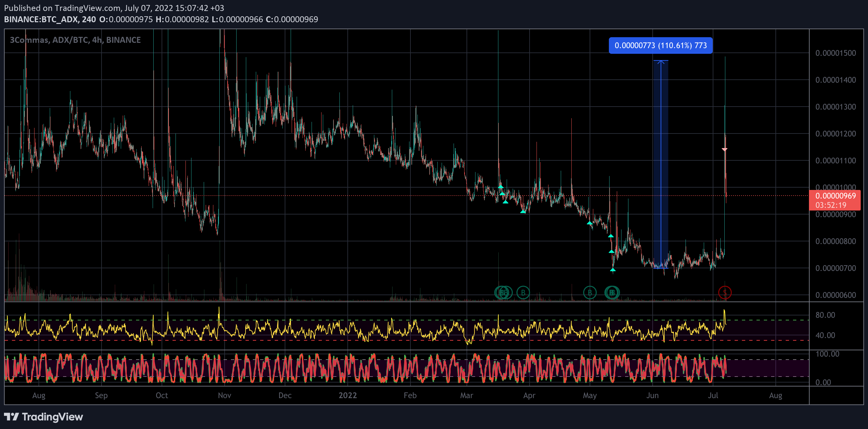Click the 0.00000600 price axis label
868x429 pixels.
[835, 295]
